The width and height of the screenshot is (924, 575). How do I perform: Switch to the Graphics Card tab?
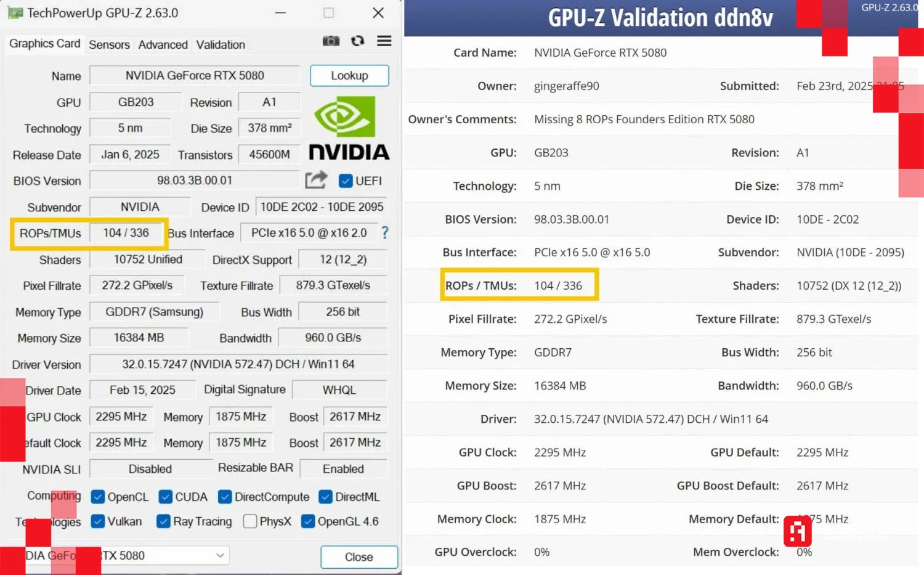[x=45, y=44]
